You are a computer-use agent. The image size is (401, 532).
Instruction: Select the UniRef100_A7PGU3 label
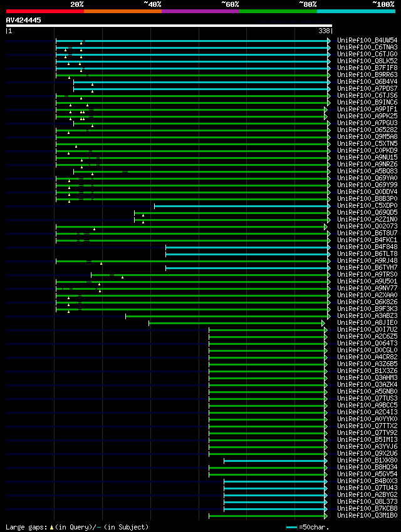[367, 123]
